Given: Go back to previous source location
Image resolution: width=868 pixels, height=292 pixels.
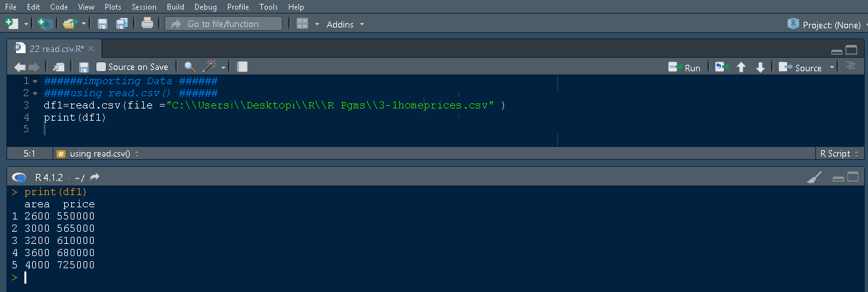Looking at the screenshot, I should pos(19,67).
